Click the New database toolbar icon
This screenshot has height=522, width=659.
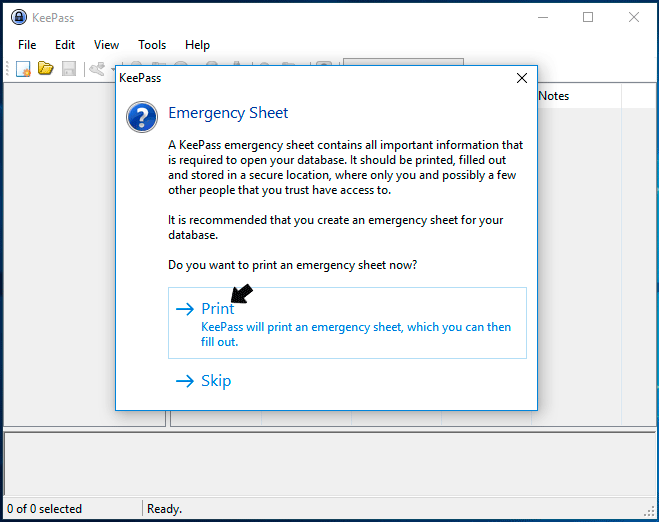click(x=24, y=69)
